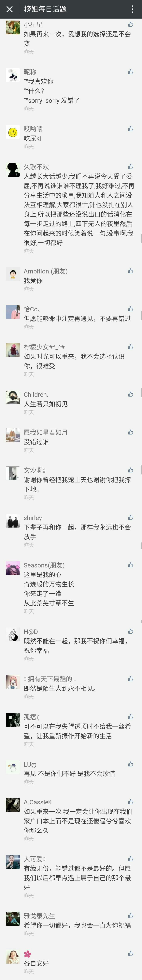This screenshot has width=142, height=980.
Task: Tap the username 愿我如星君如月
Action: 46,432
